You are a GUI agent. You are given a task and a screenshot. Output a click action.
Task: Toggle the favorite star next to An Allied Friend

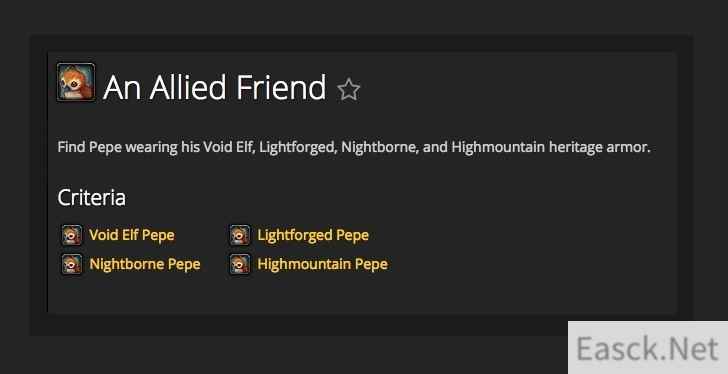pos(349,90)
